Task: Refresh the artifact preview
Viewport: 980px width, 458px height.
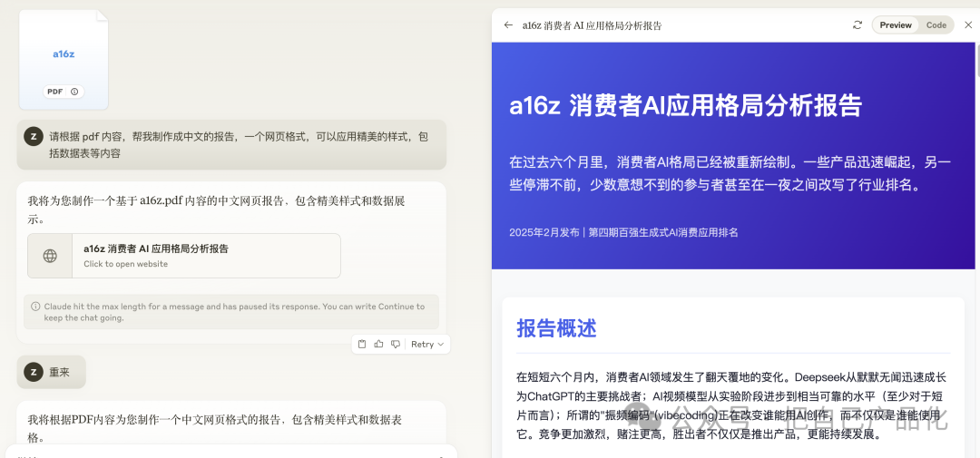Action: point(857,25)
